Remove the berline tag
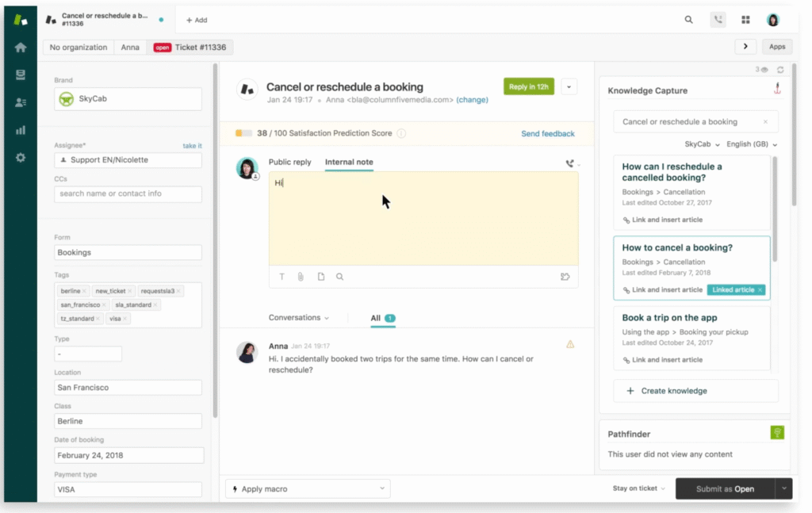This screenshot has height=513, width=812. (x=85, y=291)
